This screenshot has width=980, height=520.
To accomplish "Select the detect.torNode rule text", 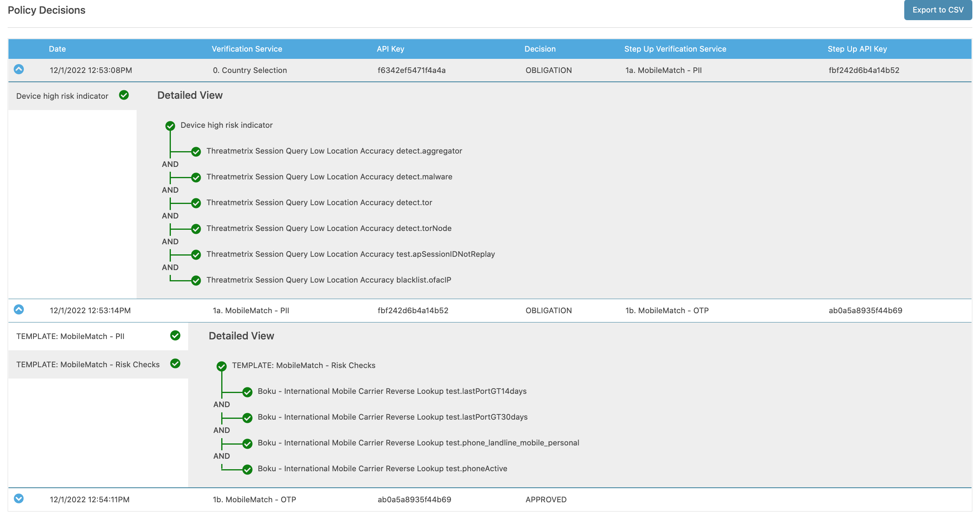I will pyautogui.click(x=329, y=228).
